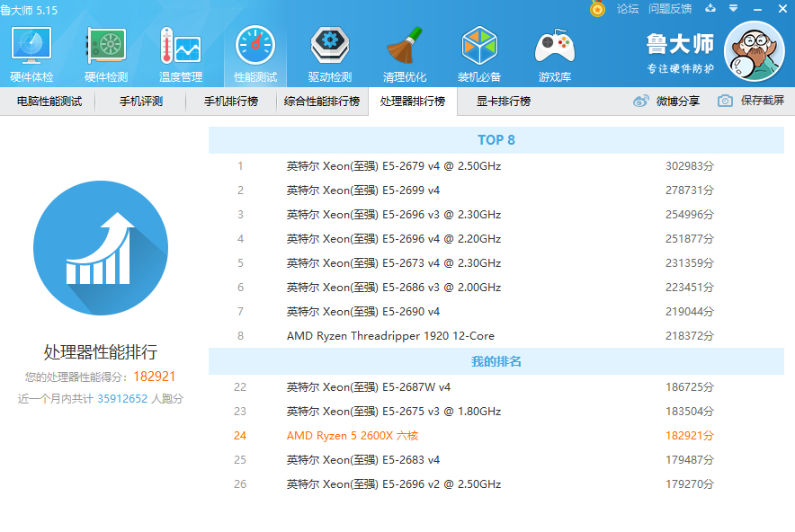Viewport: 795px width, 532px height.
Task: Select Xeon E5-2675 v3 @ 1.80GHz row
Action: coord(496,412)
